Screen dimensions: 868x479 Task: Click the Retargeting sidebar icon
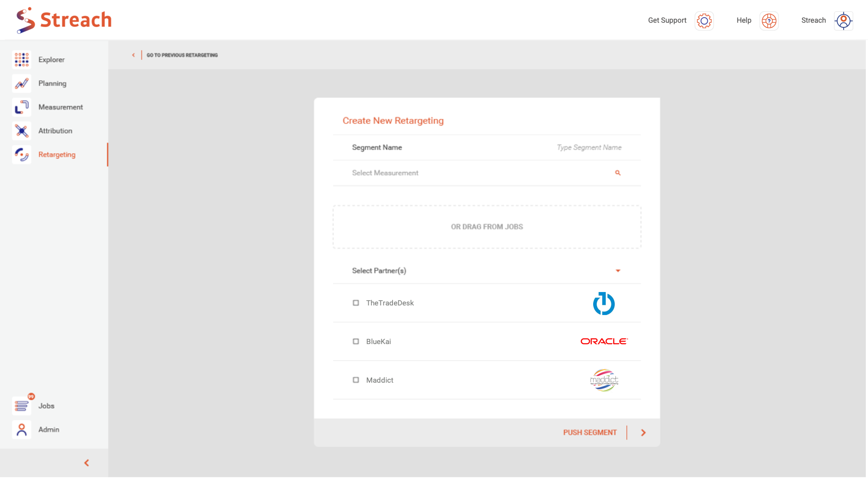[x=21, y=154]
